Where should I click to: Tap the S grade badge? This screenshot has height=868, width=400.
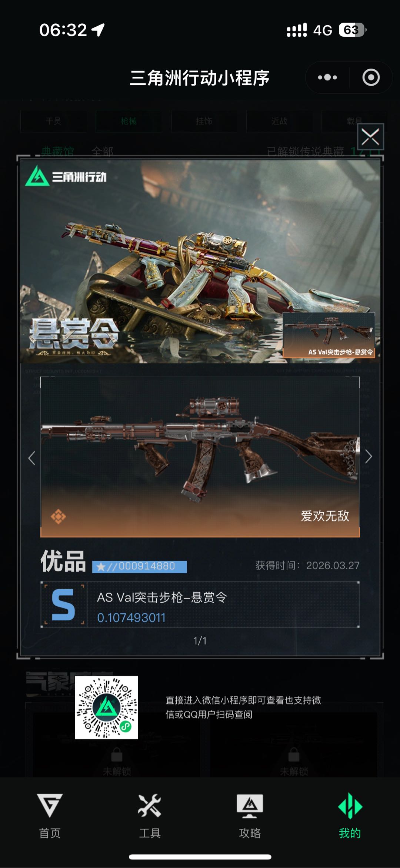[63, 604]
